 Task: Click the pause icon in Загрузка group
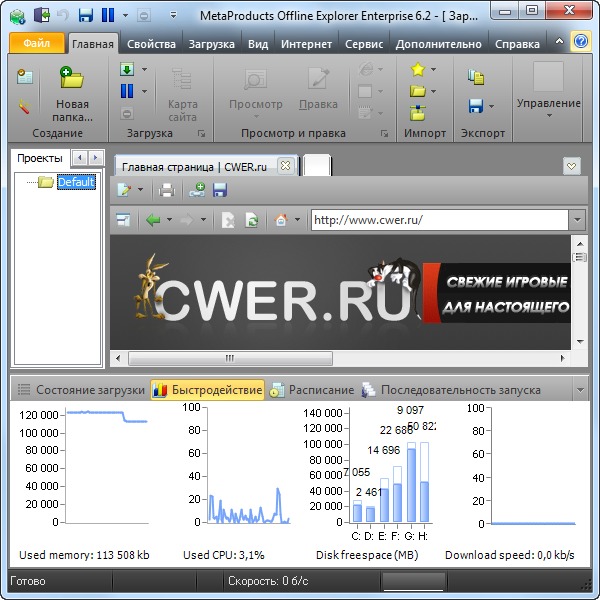tap(127, 91)
